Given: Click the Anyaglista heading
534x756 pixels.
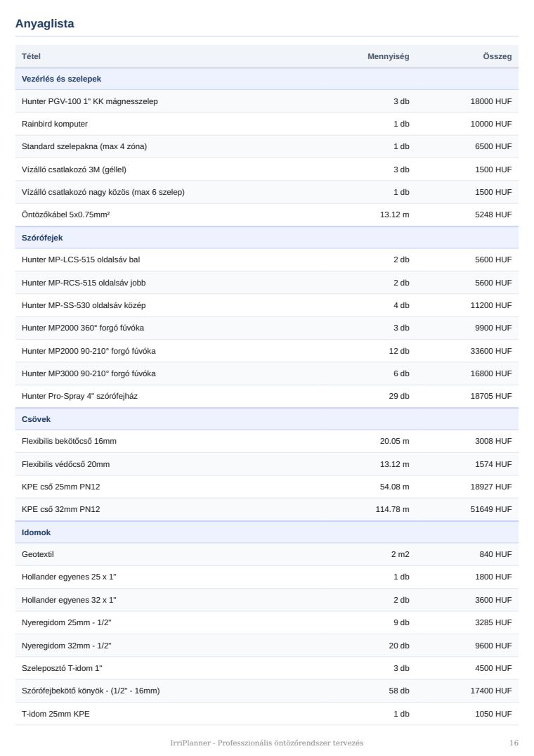Looking at the screenshot, I should (x=45, y=24).
